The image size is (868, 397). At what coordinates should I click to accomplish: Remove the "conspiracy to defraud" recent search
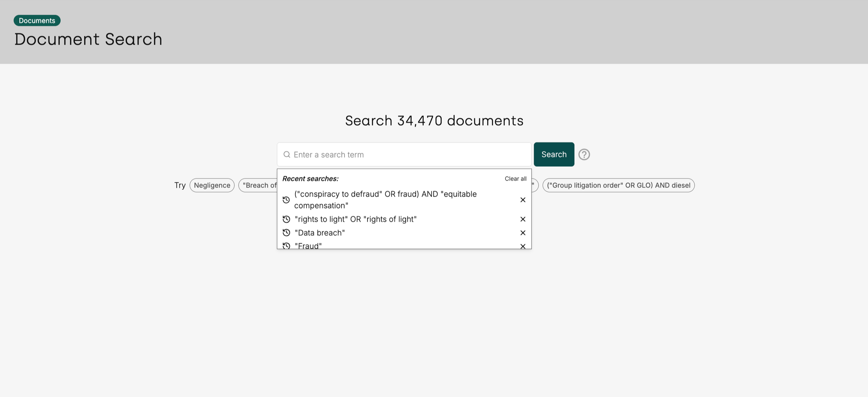pyautogui.click(x=523, y=200)
